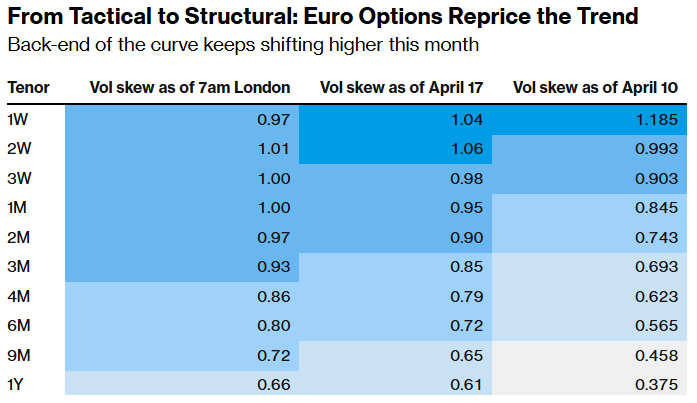Click the 3M tenor label
697x403 pixels.
[20, 268]
